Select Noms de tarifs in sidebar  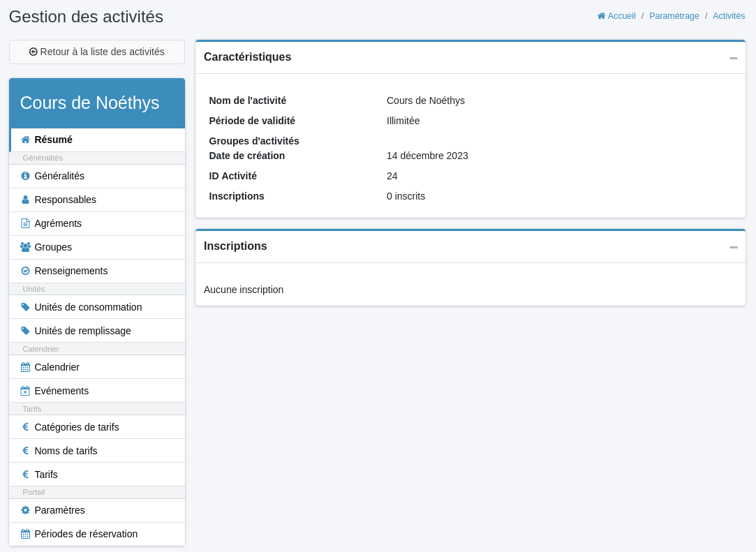pos(66,451)
